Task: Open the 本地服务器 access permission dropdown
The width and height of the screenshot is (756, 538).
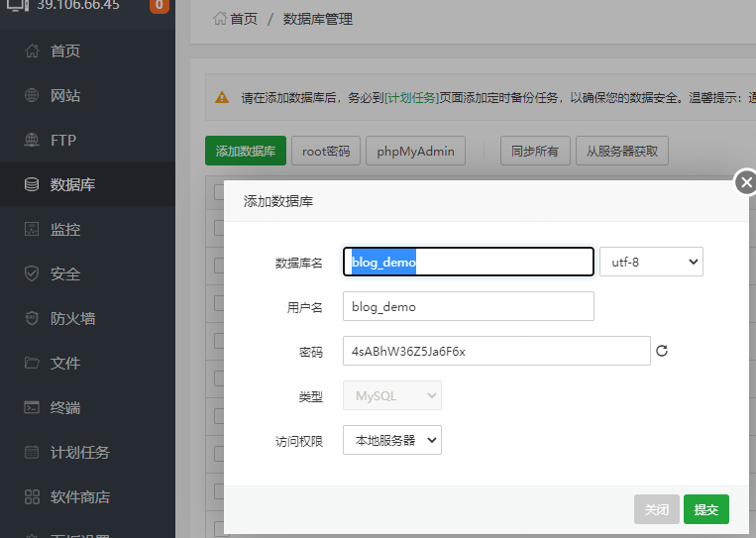Action: [x=392, y=440]
